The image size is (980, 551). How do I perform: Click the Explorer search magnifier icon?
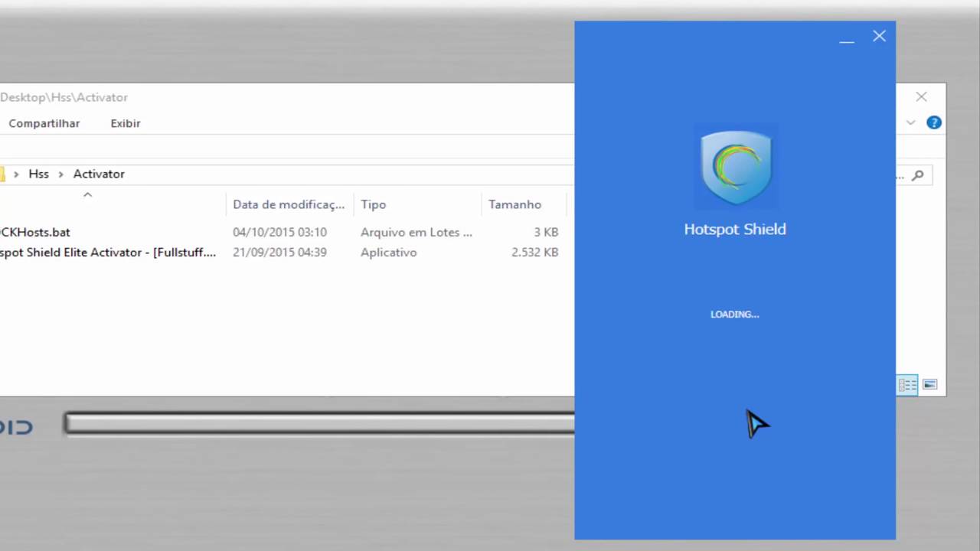(x=917, y=175)
